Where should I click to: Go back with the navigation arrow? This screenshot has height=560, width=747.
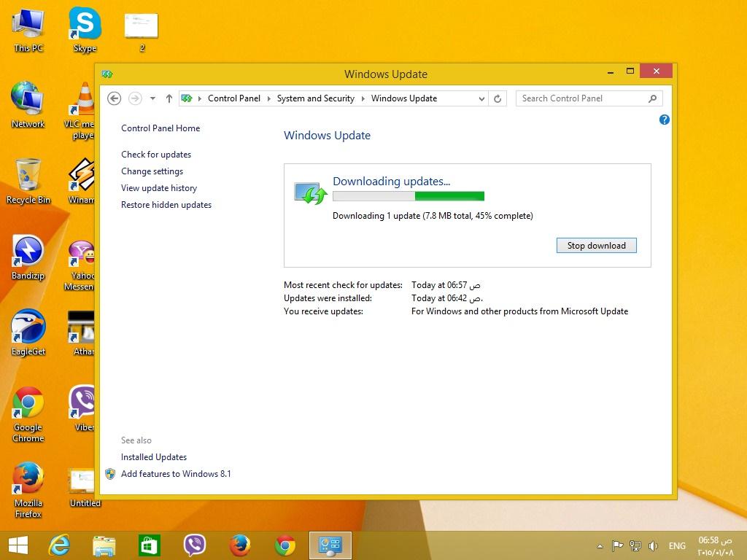pos(114,98)
